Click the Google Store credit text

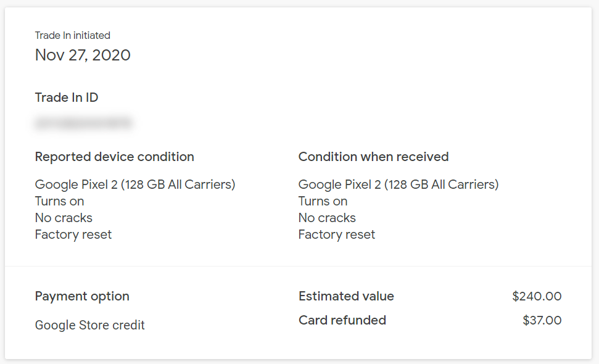point(90,325)
